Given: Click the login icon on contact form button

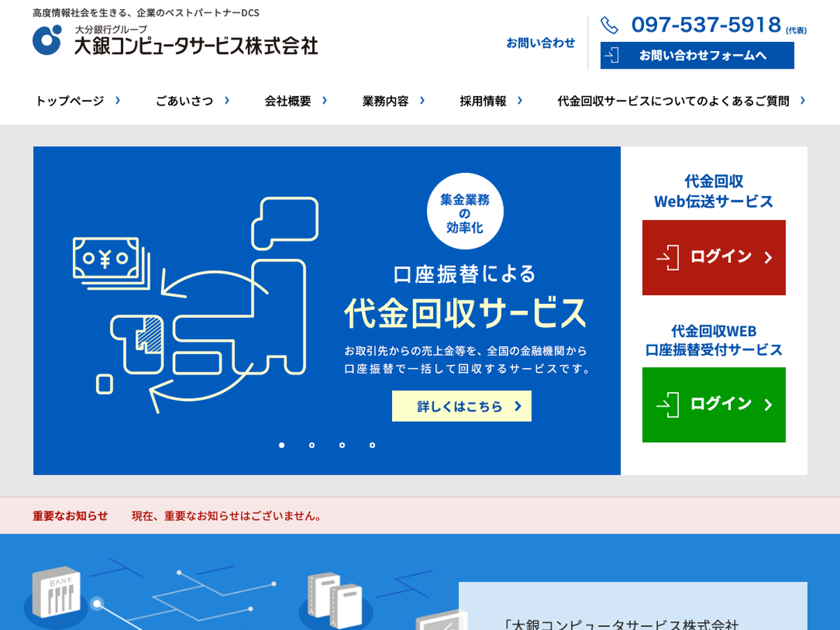Looking at the screenshot, I should [x=612, y=55].
